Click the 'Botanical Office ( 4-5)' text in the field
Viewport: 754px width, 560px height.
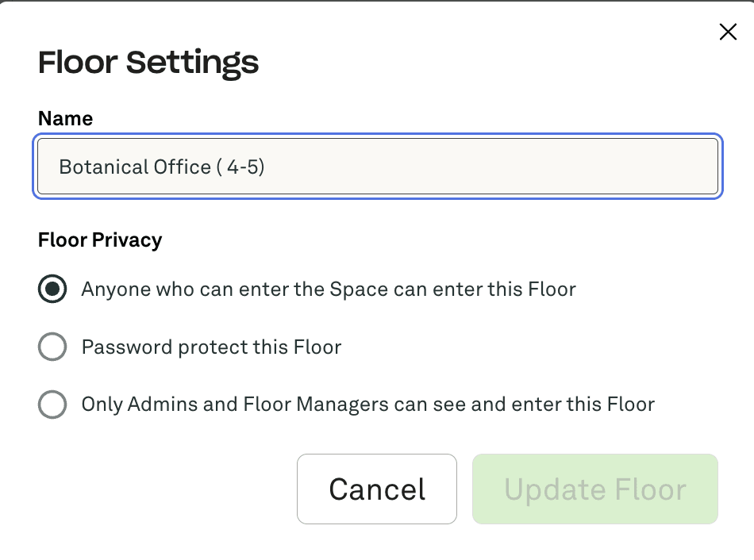tap(161, 167)
